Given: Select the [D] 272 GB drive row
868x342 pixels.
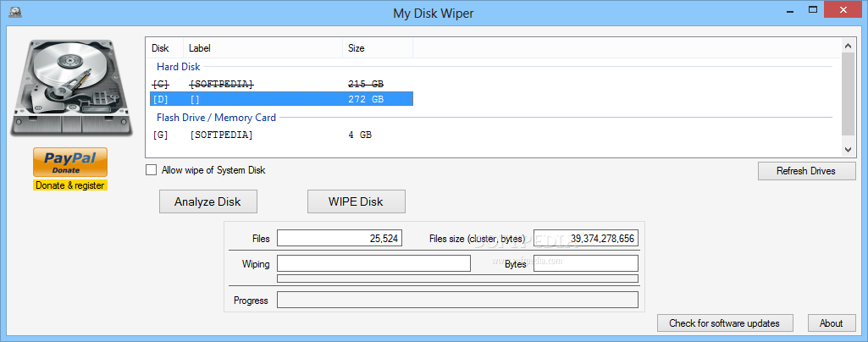Looking at the screenshot, I should click(281, 99).
